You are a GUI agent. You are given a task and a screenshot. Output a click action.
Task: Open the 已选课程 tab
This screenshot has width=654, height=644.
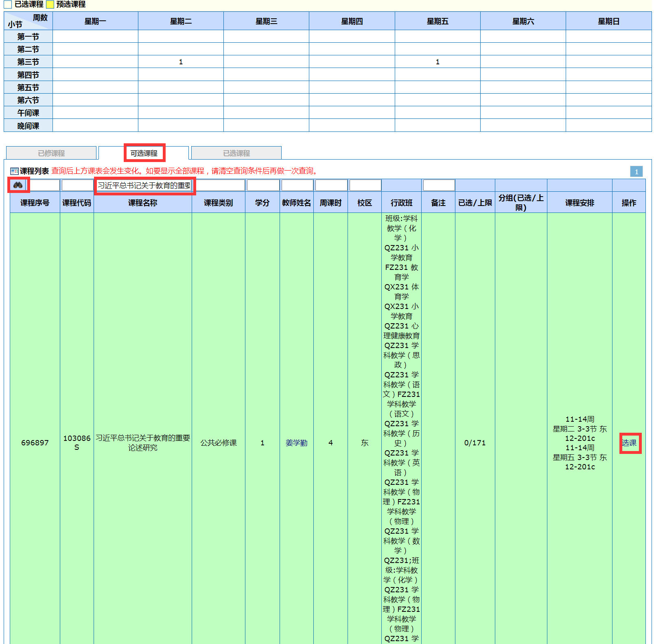(236, 153)
